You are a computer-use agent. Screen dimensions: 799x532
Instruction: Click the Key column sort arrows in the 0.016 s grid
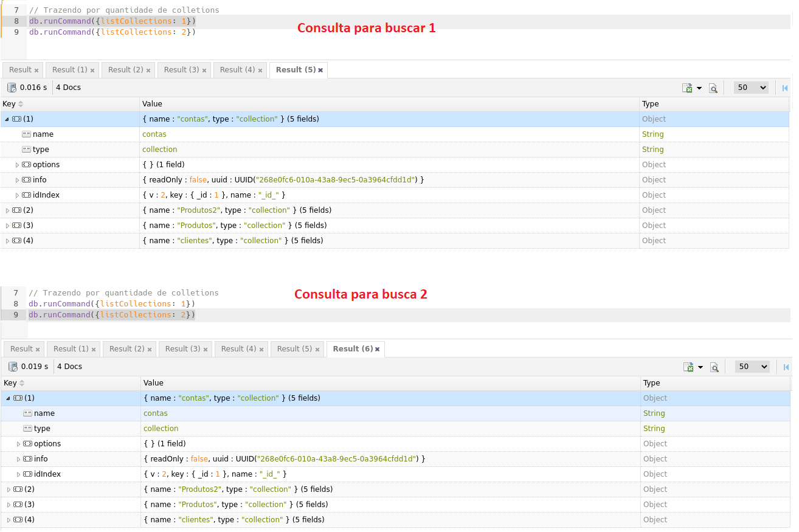pos(21,104)
